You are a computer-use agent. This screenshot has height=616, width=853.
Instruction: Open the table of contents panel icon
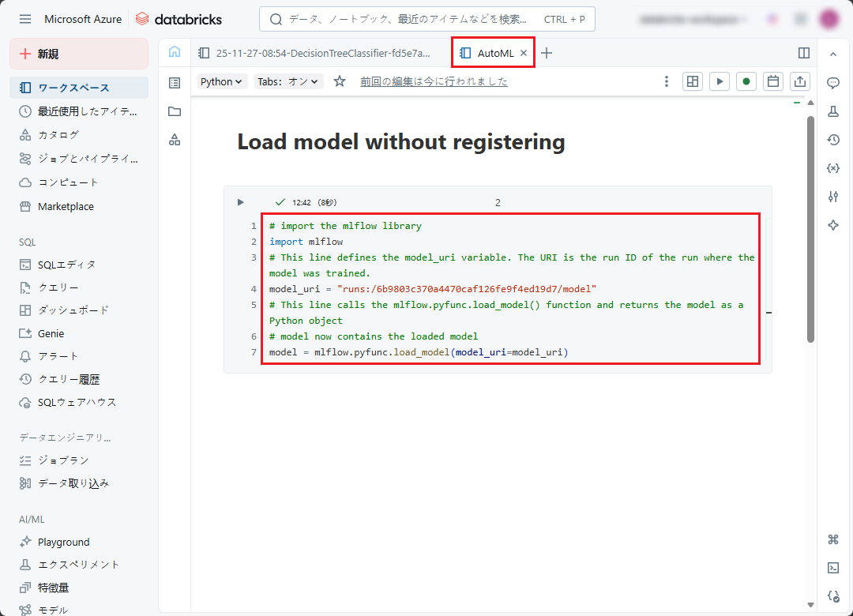(175, 82)
